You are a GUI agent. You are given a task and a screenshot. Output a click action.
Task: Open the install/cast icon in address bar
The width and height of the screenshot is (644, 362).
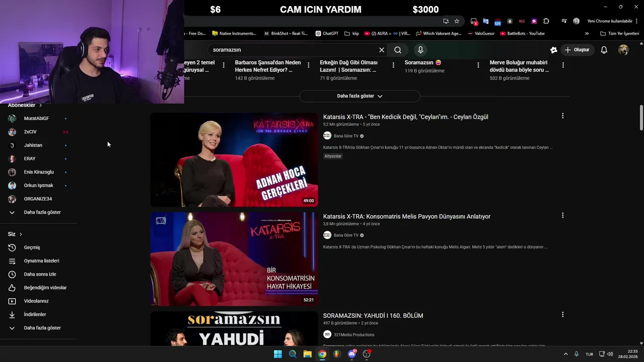click(x=446, y=21)
